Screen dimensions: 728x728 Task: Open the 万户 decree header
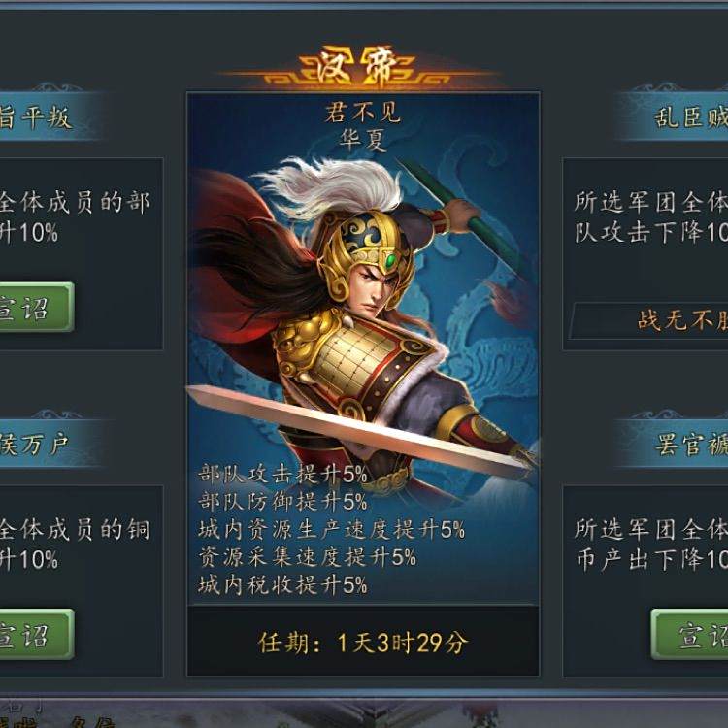click(49, 444)
